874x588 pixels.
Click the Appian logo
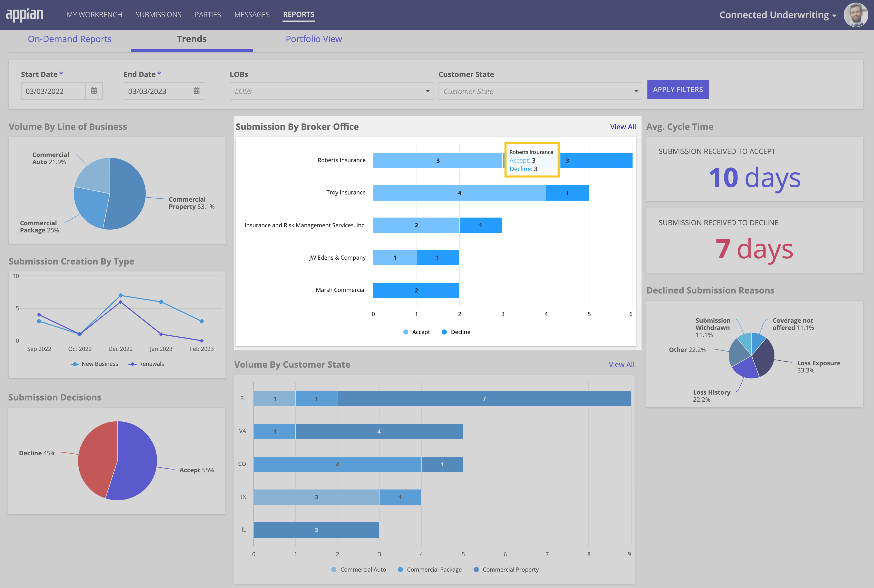pos(25,15)
